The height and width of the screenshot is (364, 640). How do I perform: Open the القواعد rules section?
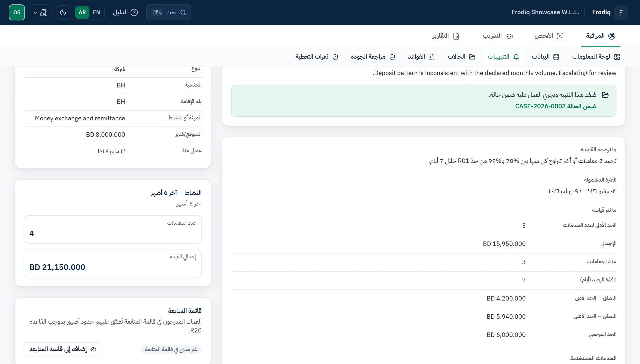(421, 57)
